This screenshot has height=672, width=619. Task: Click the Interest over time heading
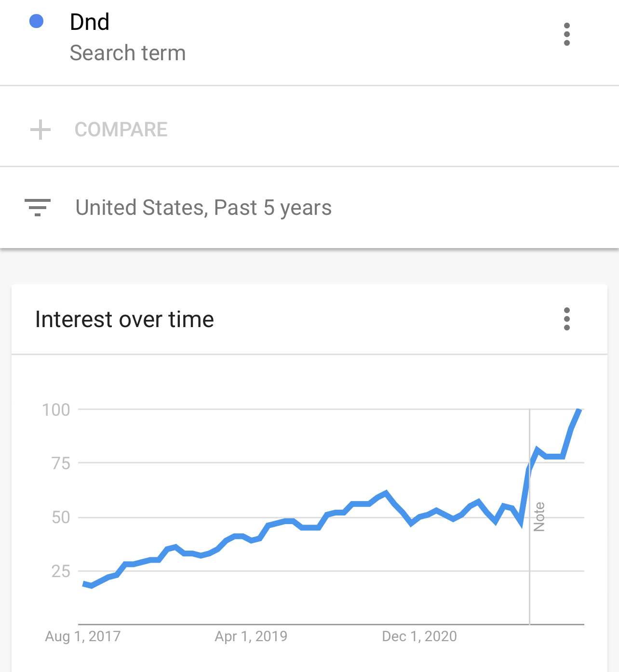coord(124,319)
